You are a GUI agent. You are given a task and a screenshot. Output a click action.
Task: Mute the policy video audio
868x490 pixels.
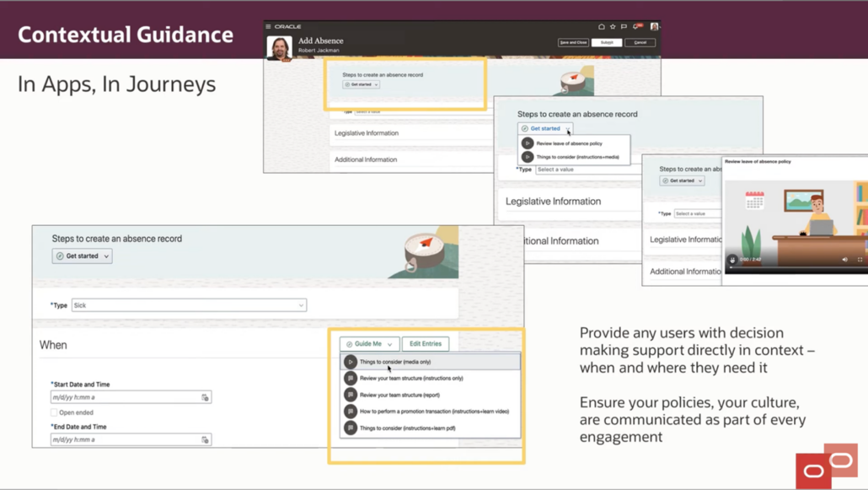(x=845, y=260)
